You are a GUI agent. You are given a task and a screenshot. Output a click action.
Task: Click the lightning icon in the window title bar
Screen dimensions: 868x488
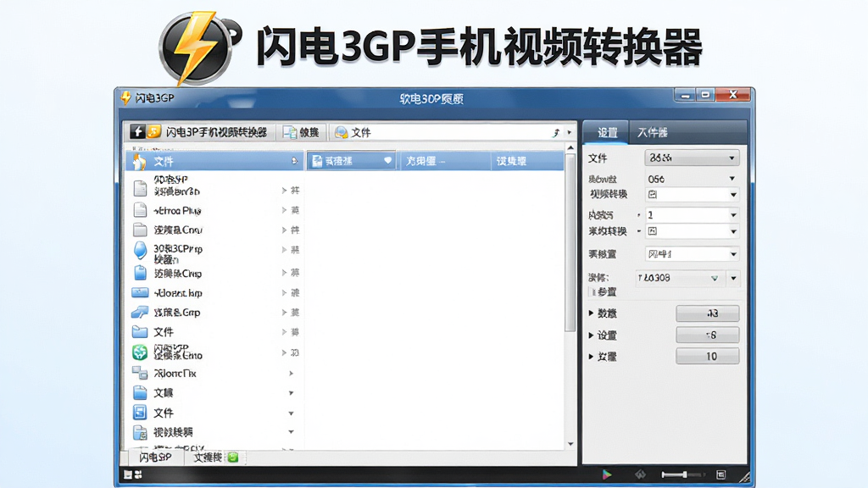126,98
